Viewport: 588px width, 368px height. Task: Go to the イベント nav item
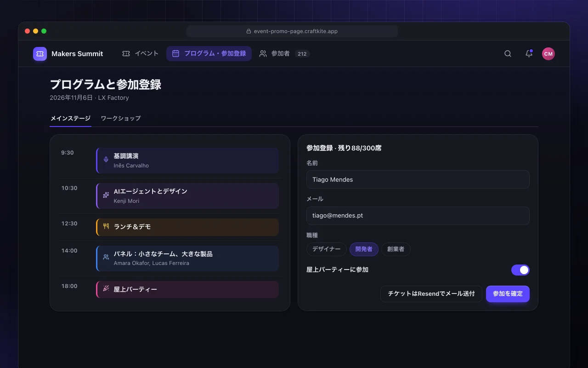141,54
